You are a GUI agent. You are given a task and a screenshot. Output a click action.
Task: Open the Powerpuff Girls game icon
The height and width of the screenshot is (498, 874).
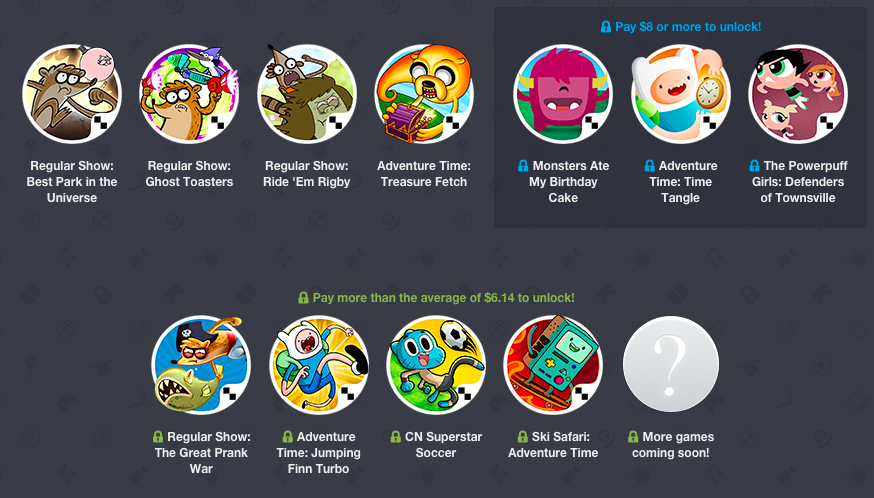[x=798, y=94]
